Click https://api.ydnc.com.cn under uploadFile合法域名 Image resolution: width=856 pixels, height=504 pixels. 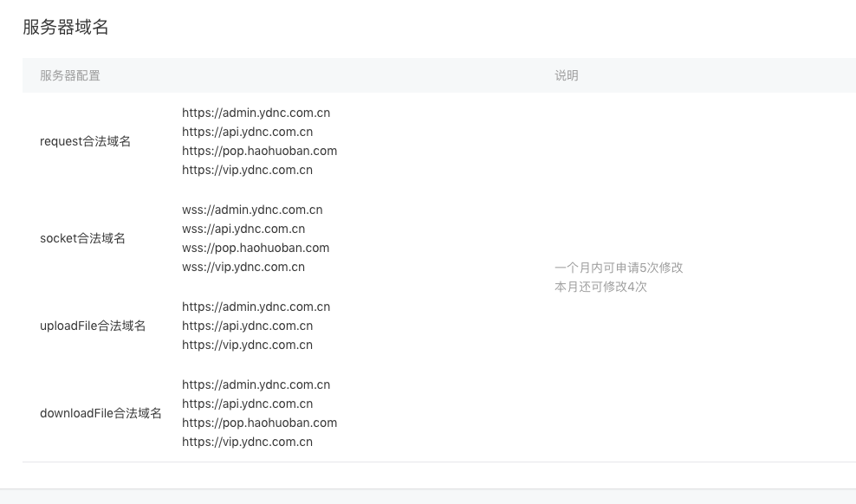point(247,326)
